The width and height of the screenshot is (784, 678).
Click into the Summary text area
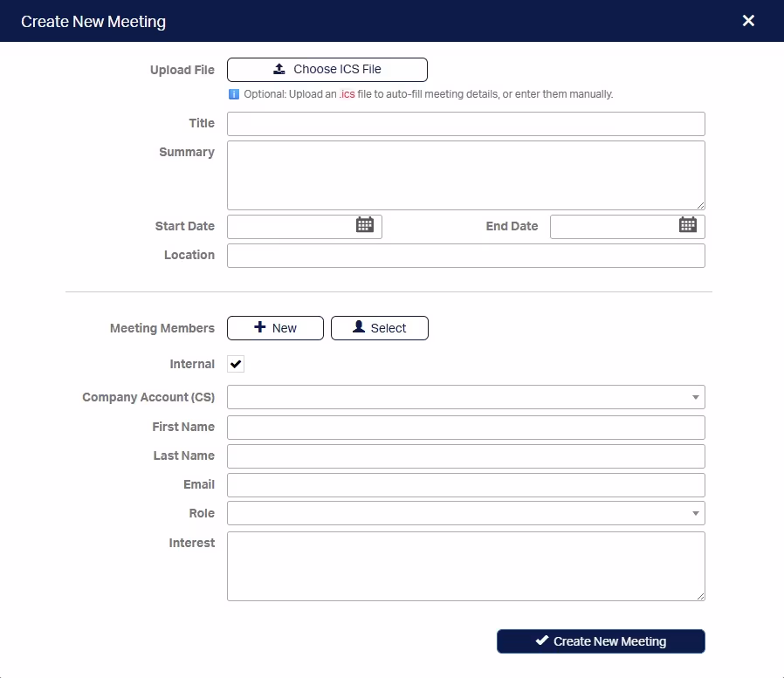466,175
